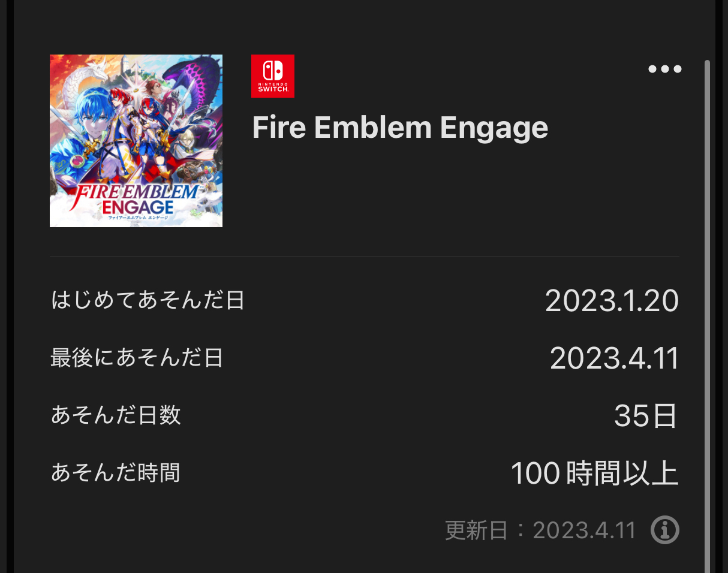Click the 100時間以上 play time value

tap(594, 474)
